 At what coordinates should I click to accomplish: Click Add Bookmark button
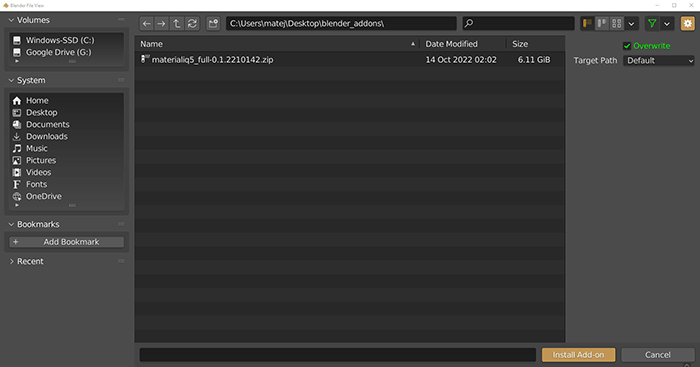click(x=67, y=242)
